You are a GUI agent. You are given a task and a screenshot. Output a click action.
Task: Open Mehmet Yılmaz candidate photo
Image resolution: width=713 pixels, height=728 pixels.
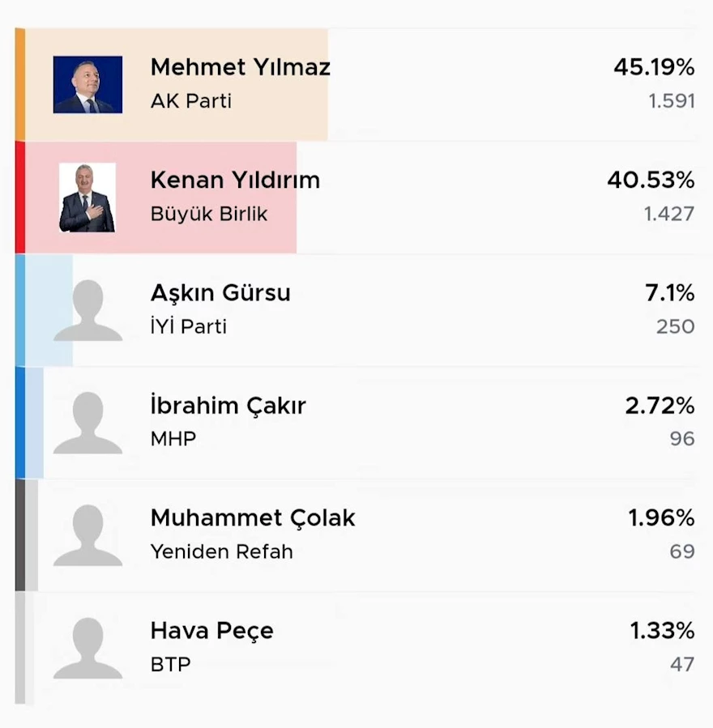(88, 84)
